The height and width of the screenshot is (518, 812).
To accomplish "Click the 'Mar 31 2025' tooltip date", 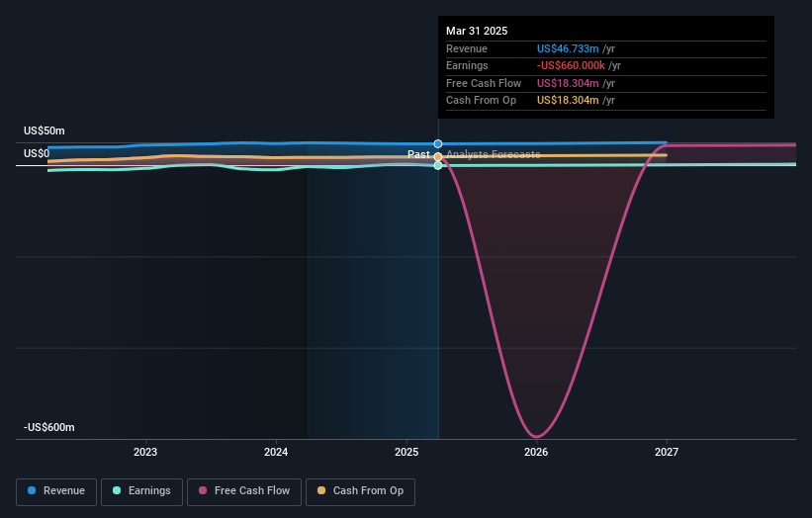I will pyautogui.click(x=477, y=31).
